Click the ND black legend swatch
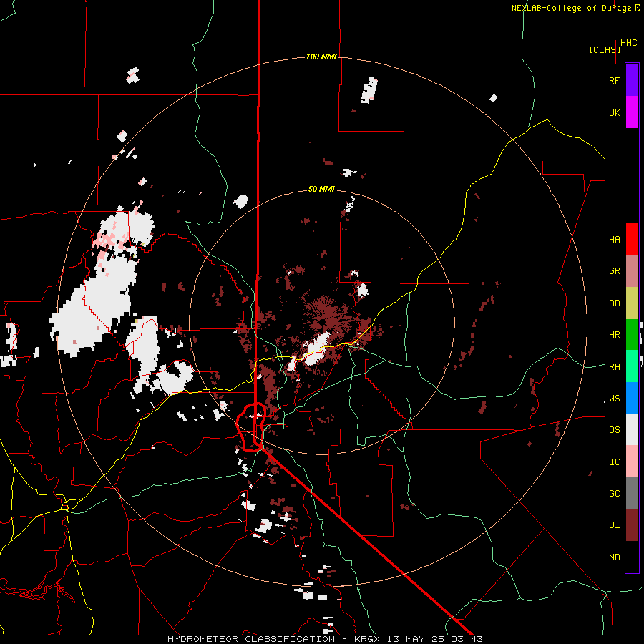The image size is (644, 644). point(632,557)
